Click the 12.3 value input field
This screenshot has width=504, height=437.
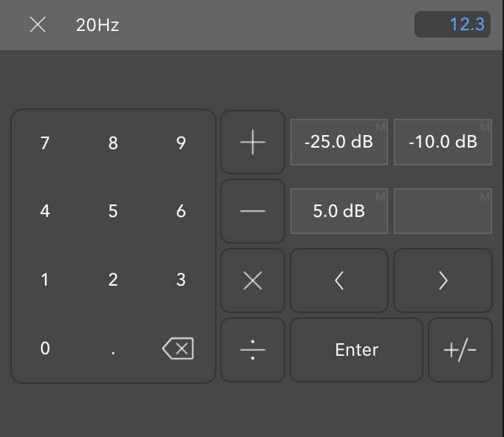tap(452, 24)
